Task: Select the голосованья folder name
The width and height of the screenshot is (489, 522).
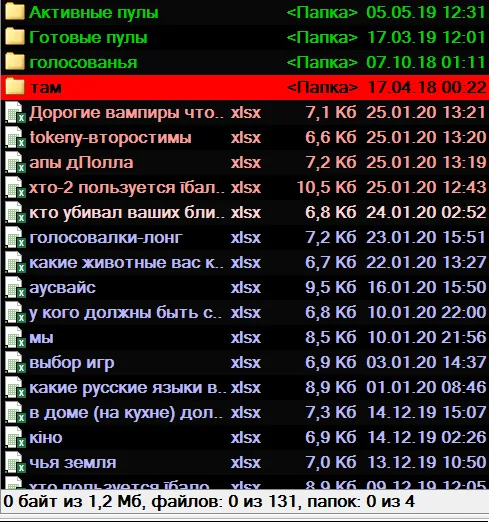Action: (83, 63)
